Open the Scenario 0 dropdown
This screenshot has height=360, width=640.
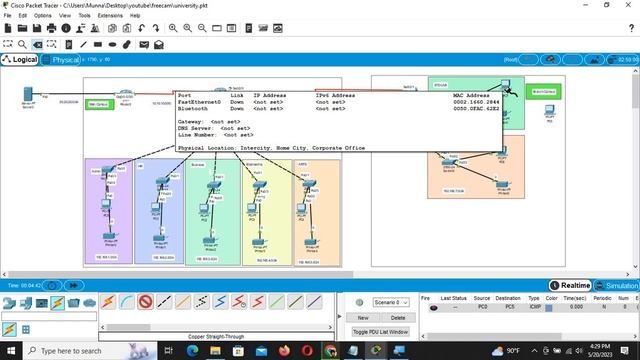391,302
